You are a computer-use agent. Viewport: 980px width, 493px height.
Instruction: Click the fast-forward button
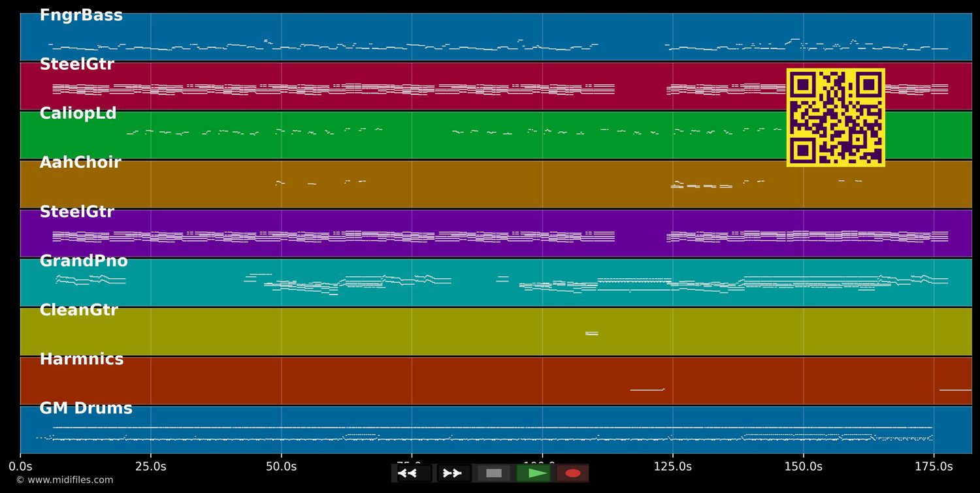coord(453,473)
